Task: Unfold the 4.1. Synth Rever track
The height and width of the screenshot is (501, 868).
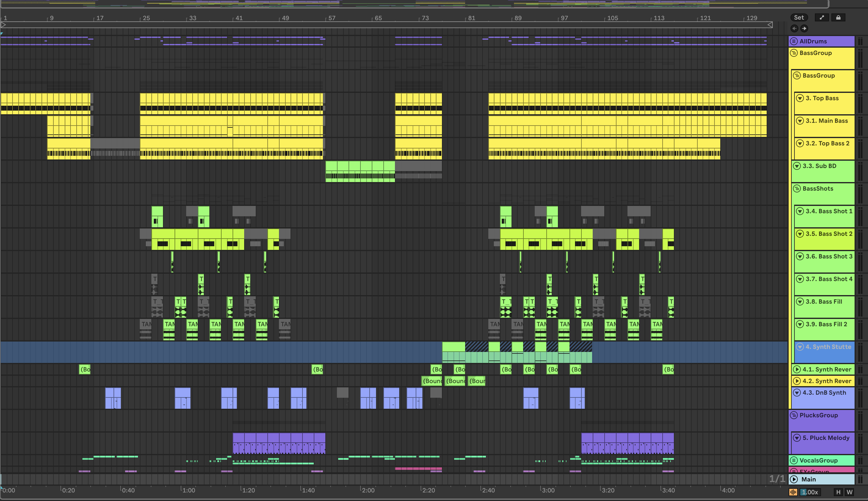Action: pyautogui.click(x=797, y=370)
